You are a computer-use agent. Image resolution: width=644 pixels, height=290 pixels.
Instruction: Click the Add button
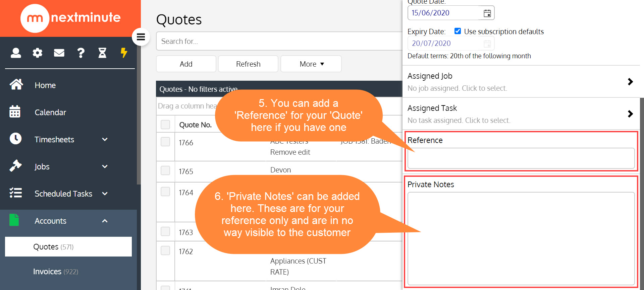(x=186, y=64)
